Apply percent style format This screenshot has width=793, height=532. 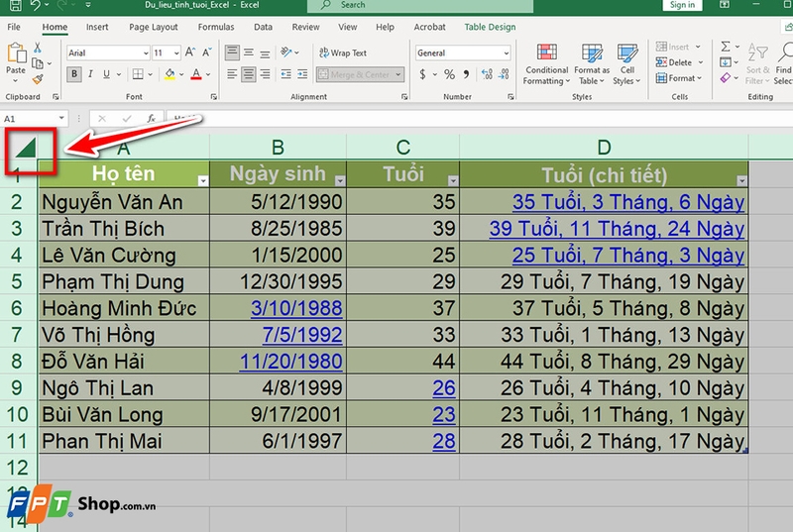click(x=449, y=74)
